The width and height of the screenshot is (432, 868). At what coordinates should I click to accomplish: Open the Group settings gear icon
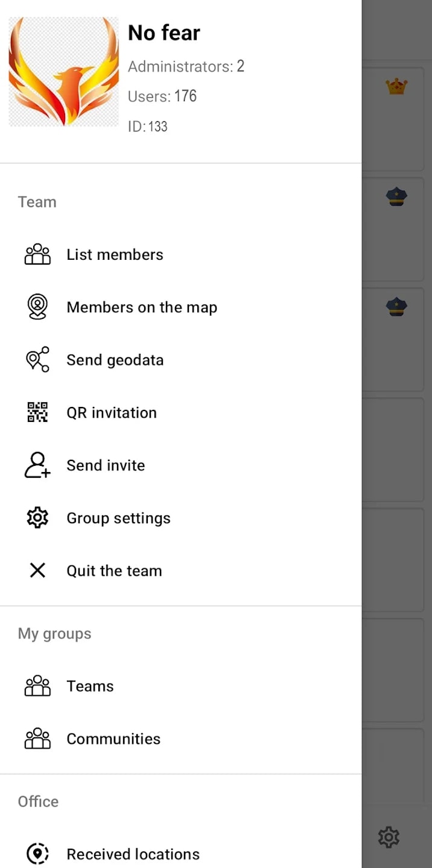(x=37, y=518)
